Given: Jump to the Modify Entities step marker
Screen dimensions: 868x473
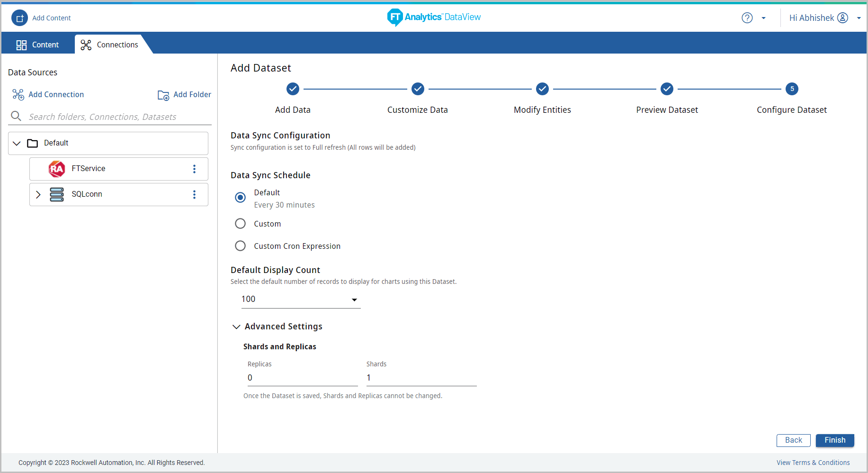Looking at the screenshot, I should (x=542, y=89).
